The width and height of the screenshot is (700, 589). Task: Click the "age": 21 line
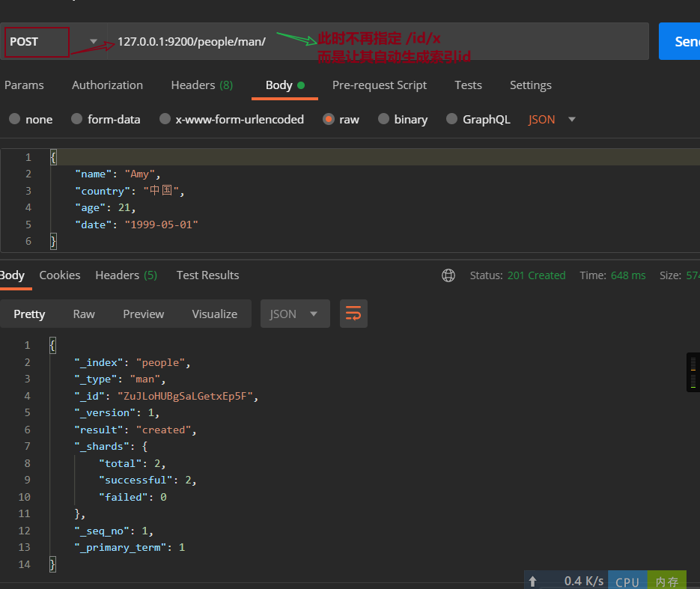tap(106, 208)
